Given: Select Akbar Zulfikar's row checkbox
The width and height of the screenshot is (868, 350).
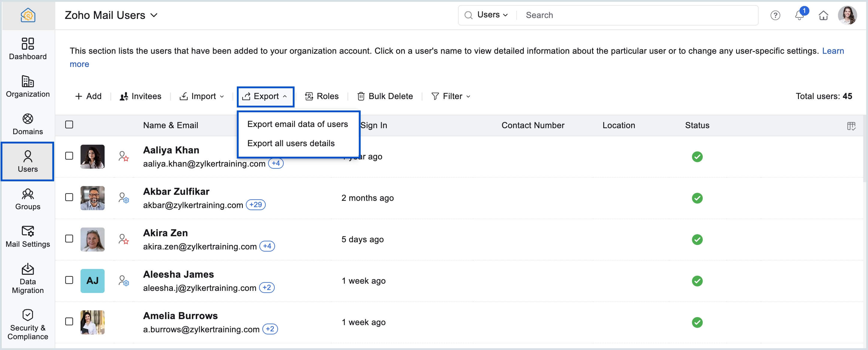Looking at the screenshot, I should (x=69, y=197).
